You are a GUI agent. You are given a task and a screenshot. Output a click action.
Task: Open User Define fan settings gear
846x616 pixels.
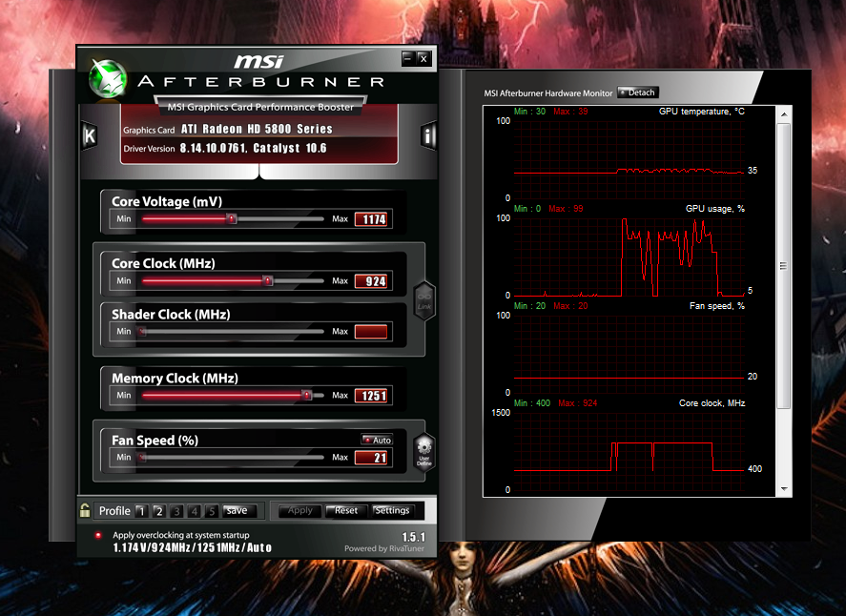coord(424,452)
